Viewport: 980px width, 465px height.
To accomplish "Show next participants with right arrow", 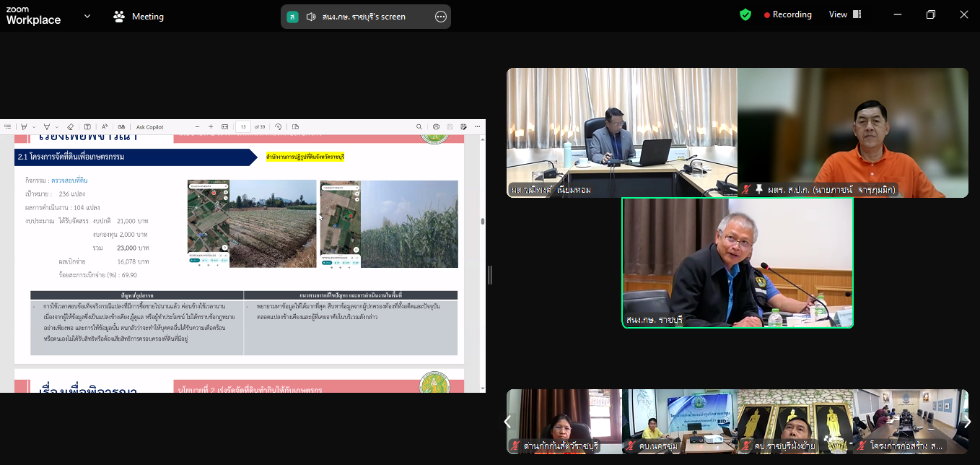I will tap(967, 422).
